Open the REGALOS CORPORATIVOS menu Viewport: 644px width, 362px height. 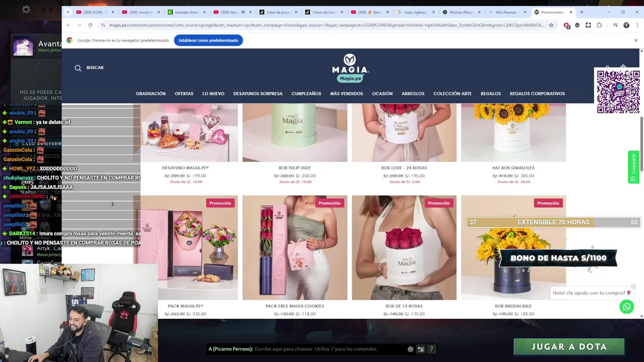537,94
